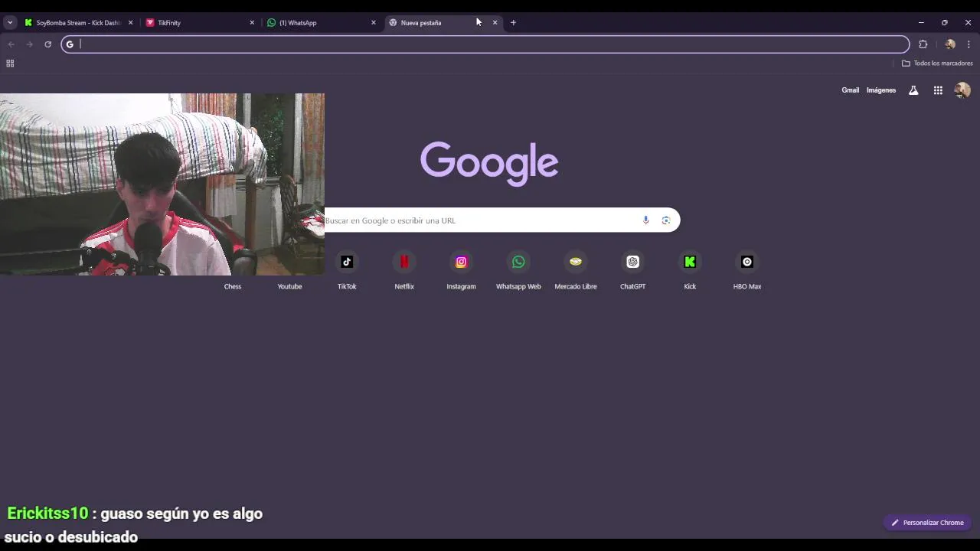Go back to the previous page
This screenshot has height=551, width=980.
(x=11, y=44)
